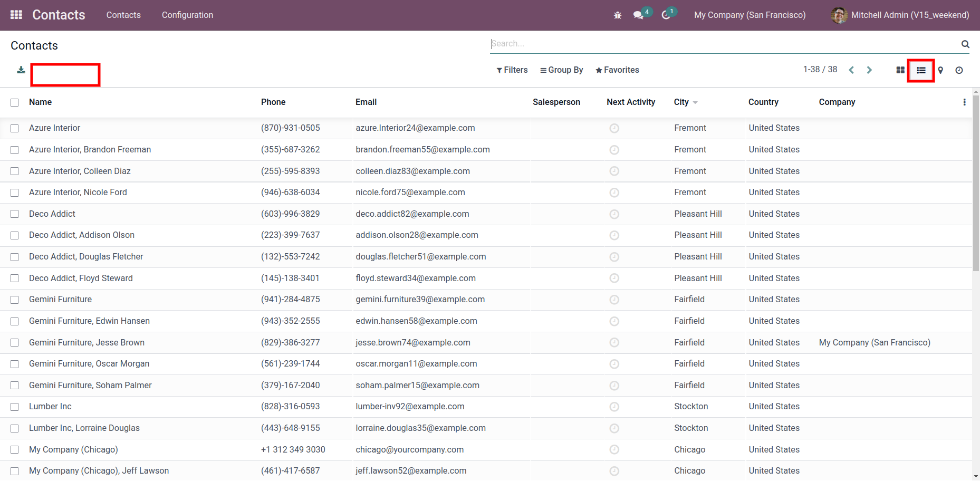
Task: Click the 1-38 / 38 pager counter
Action: coord(820,70)
